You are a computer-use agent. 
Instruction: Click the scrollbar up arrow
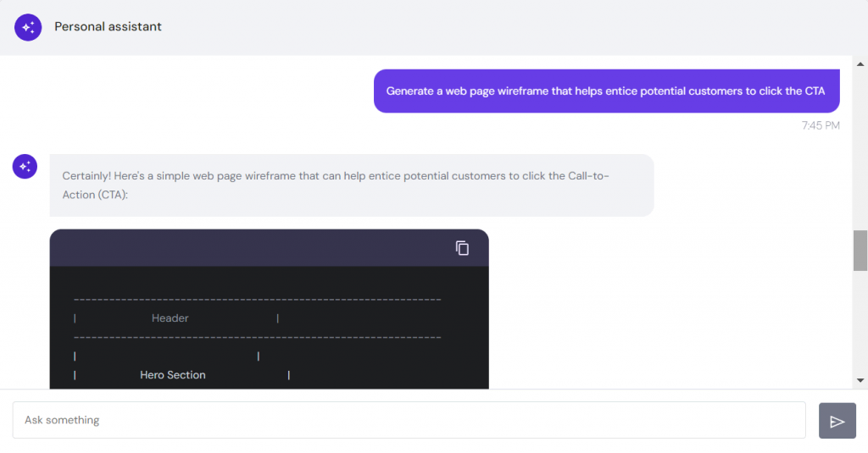pos(860,64)
